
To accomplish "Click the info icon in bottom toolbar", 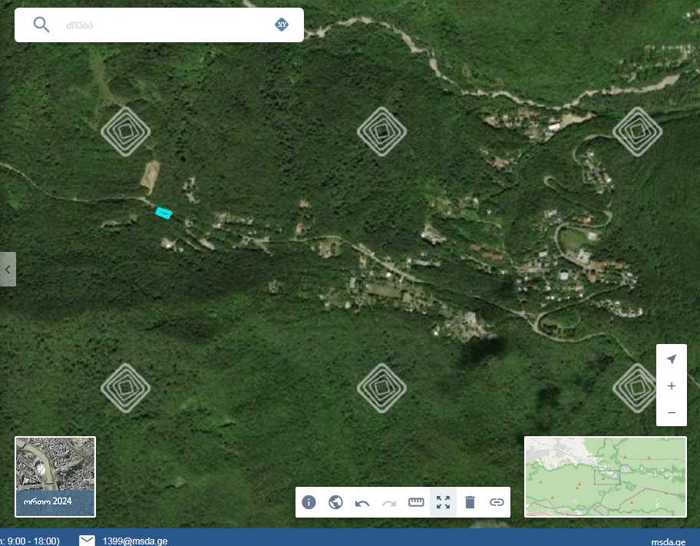I will coord(309,502).
